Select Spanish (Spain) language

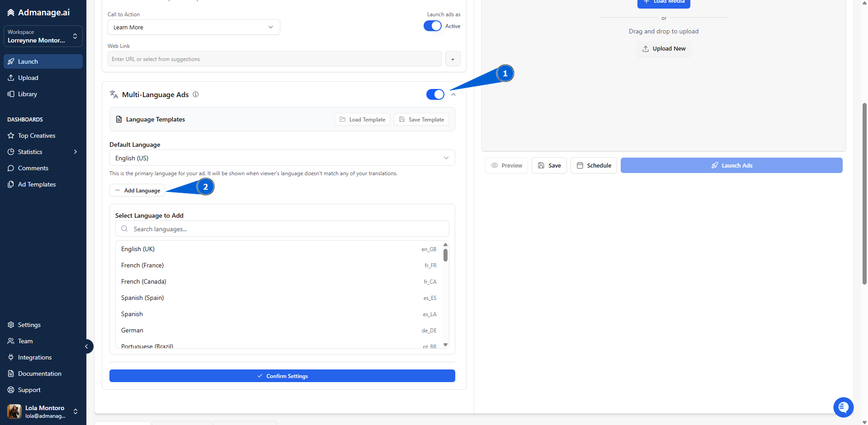279,298
